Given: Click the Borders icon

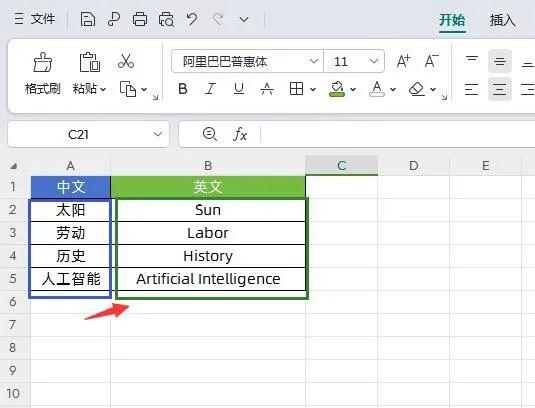Looking at the screenshot, I should pos(296,89).
